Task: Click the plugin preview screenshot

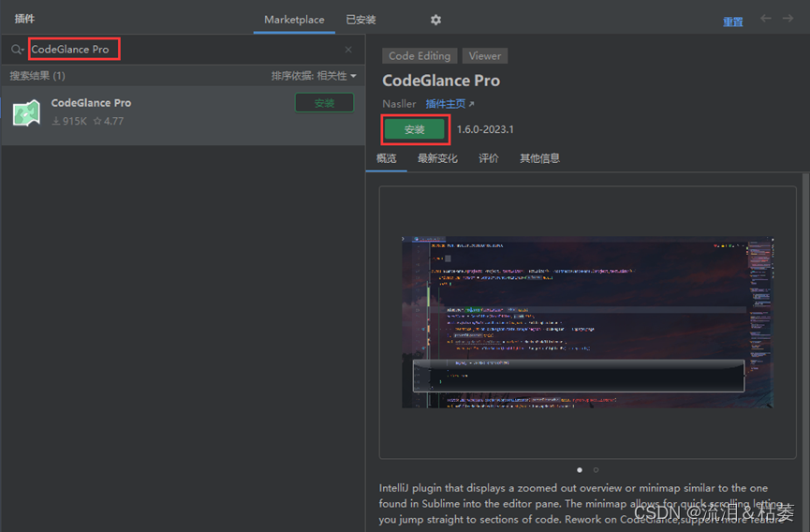Action: 587,322
